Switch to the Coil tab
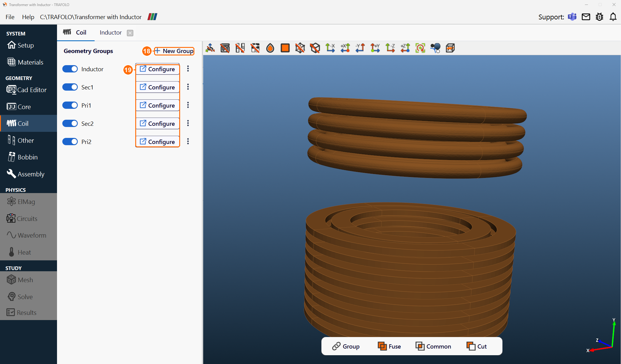621x364 pixels. coord(76,32)
